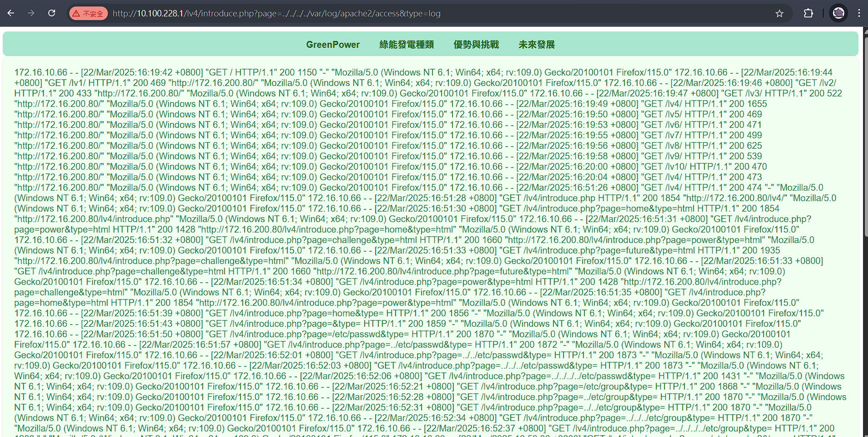Open the red 不安全 site security badge
Viewport: 868px width, 437px height.
pyautogui.click(x=88, y=14)
